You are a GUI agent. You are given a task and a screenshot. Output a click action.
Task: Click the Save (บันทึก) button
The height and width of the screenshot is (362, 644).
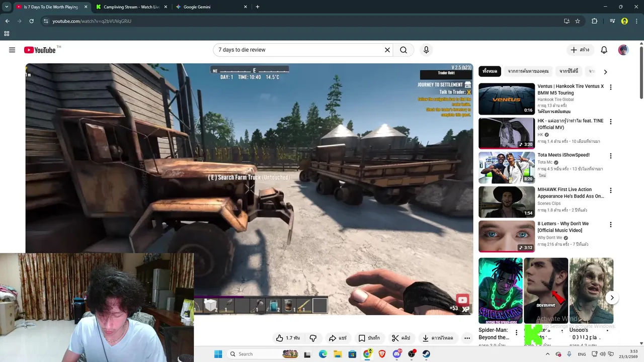(369, 338)
